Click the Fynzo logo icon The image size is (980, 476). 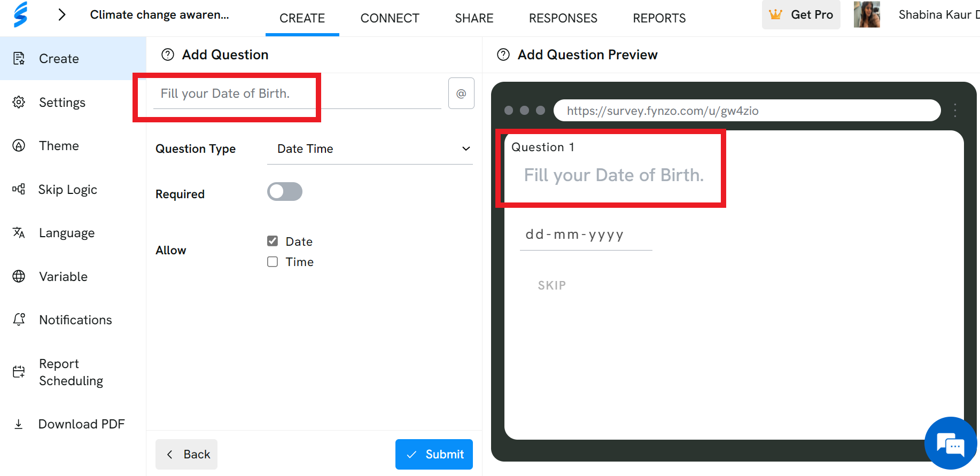(x=20, y=14)
